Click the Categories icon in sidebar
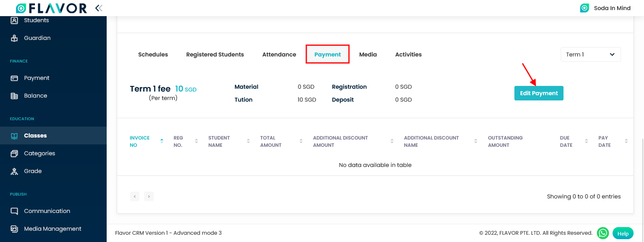The width and height of the screenshot is (644, 242). (14, 153)
